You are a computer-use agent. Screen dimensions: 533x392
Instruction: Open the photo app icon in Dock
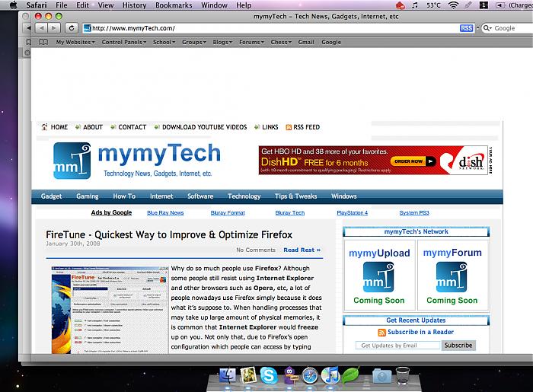[248, 376]
